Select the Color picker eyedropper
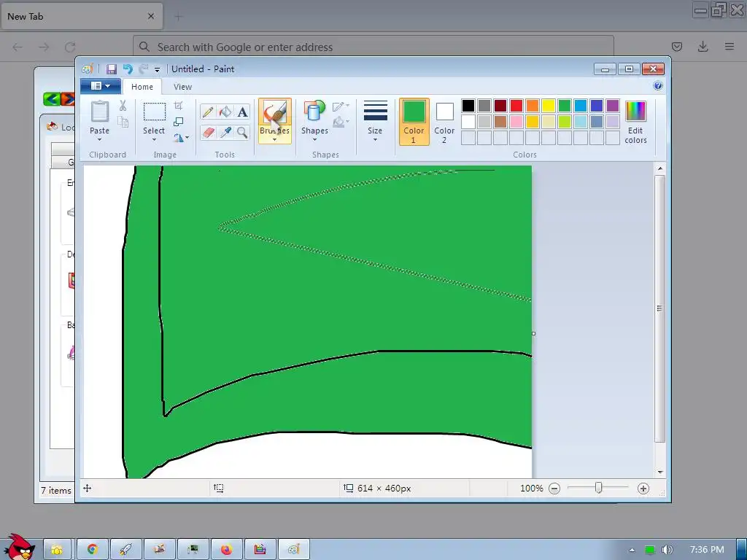 point(225,132)
